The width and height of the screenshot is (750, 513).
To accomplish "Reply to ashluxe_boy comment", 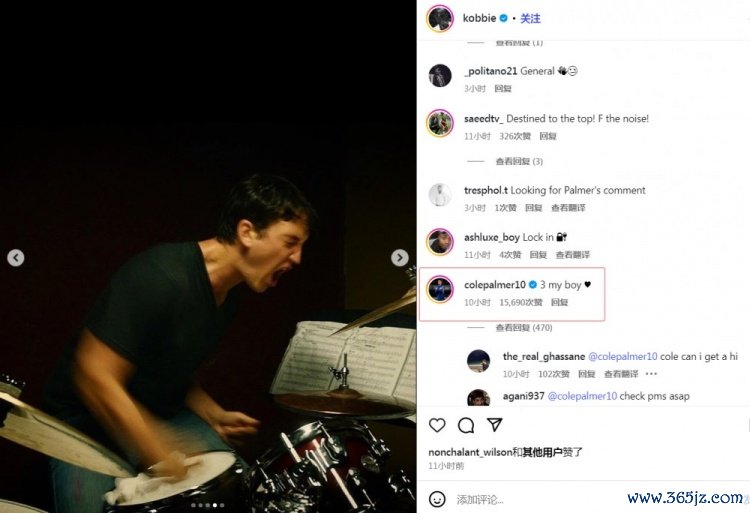I will [x=538, y=255].
